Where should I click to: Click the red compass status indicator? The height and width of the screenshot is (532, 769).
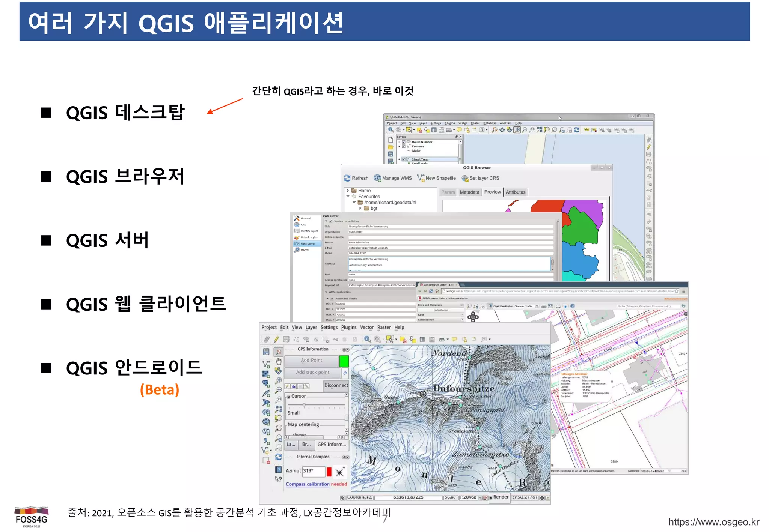[x=329, y=472]
